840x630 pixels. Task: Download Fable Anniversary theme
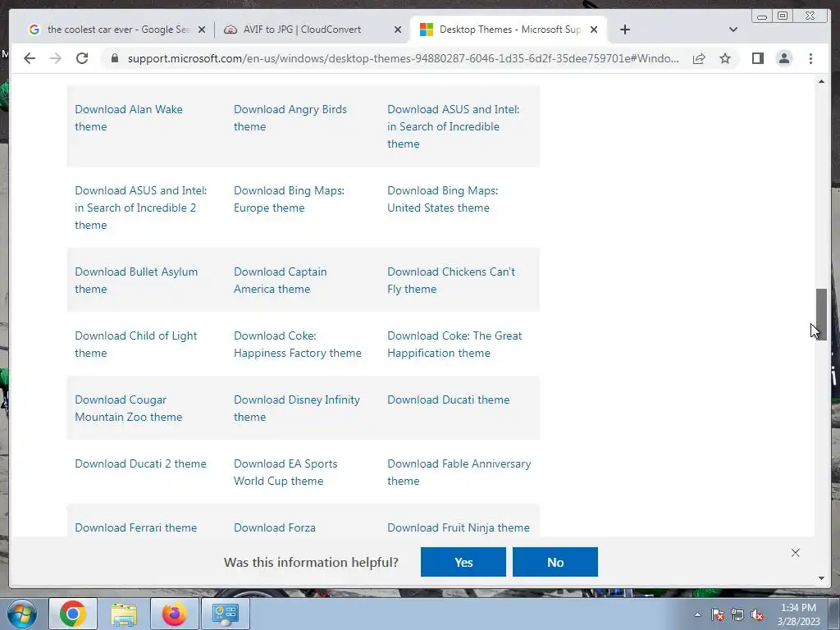point(459,472)
